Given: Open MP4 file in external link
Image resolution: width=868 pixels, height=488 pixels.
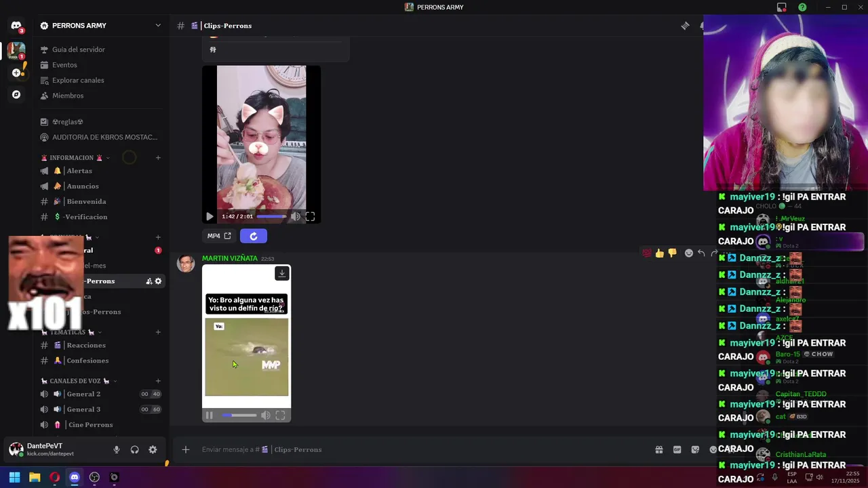Looking at the screenshot, I should pyautogui.click(x=219, y=236).
